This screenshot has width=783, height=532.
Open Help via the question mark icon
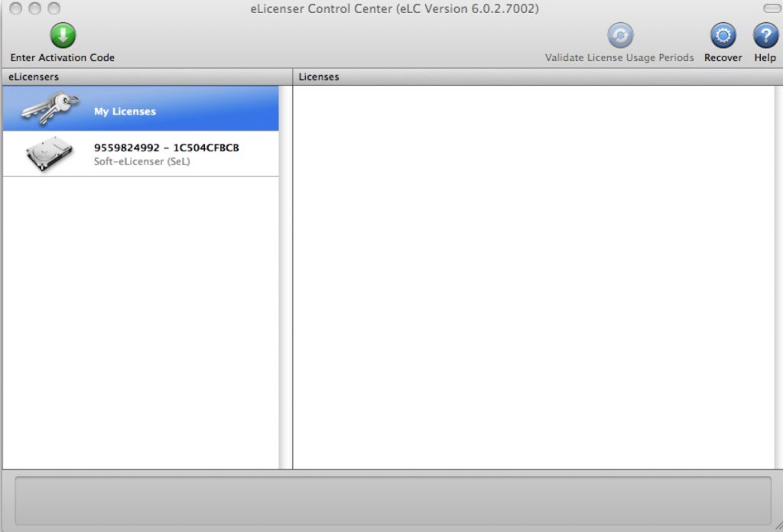765,35
